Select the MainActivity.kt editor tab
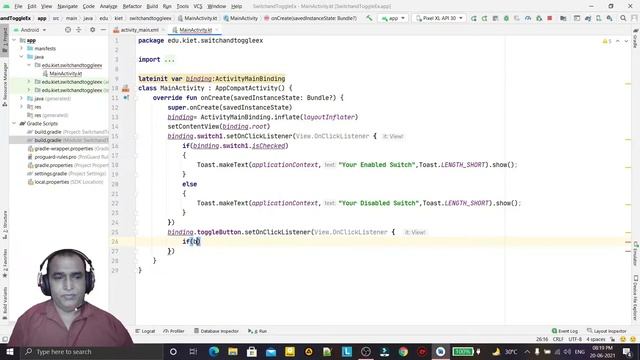Image resolution: width=640 pixels, height=360 pixels. pos(195,30)
